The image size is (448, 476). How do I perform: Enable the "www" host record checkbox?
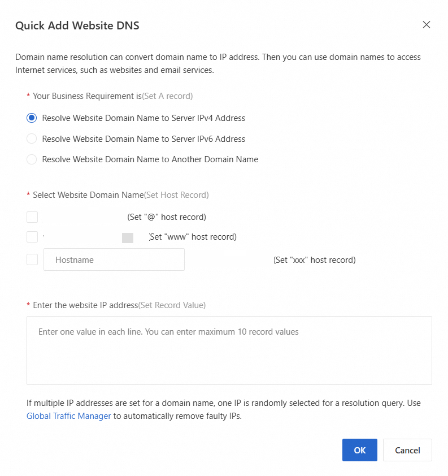pos(32,237)
